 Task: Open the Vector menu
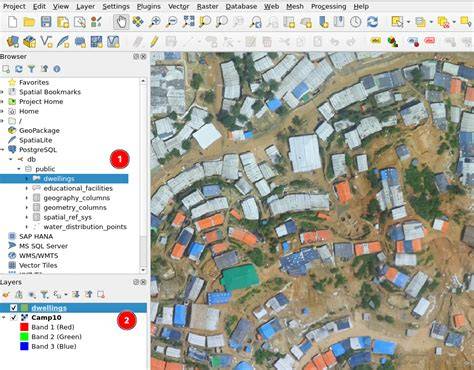(x=179, y=6)
